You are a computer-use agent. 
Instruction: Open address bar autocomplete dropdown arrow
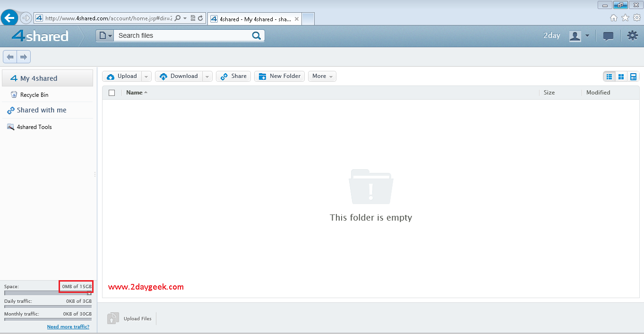point(185,18)
